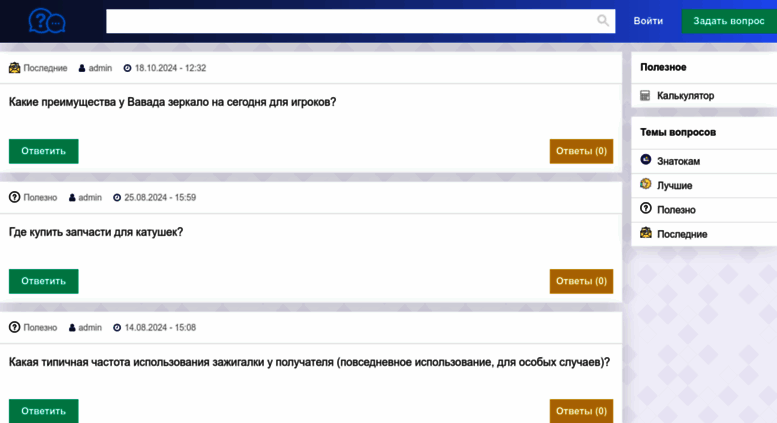Viewport: 777px width, 423px height.
Task: Open the admin author of the 18.10.2024 post
Action: pyautogui.click(x=100, y=68)
